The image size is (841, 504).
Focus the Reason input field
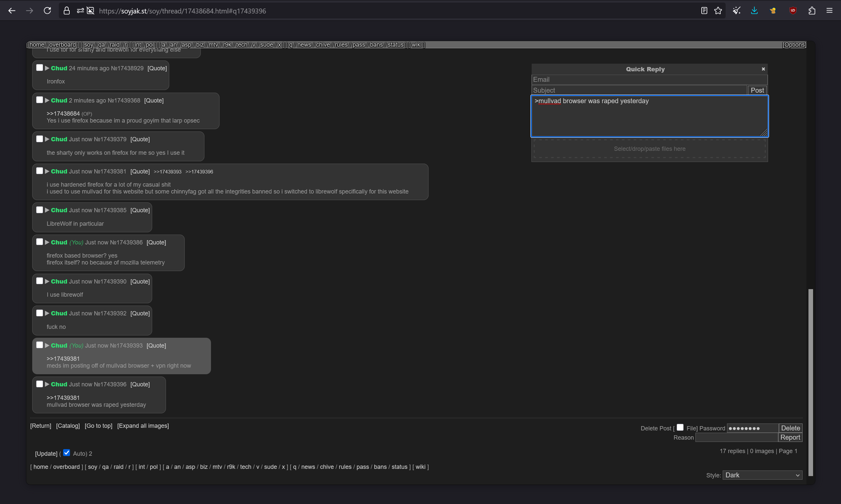(736, 437)
